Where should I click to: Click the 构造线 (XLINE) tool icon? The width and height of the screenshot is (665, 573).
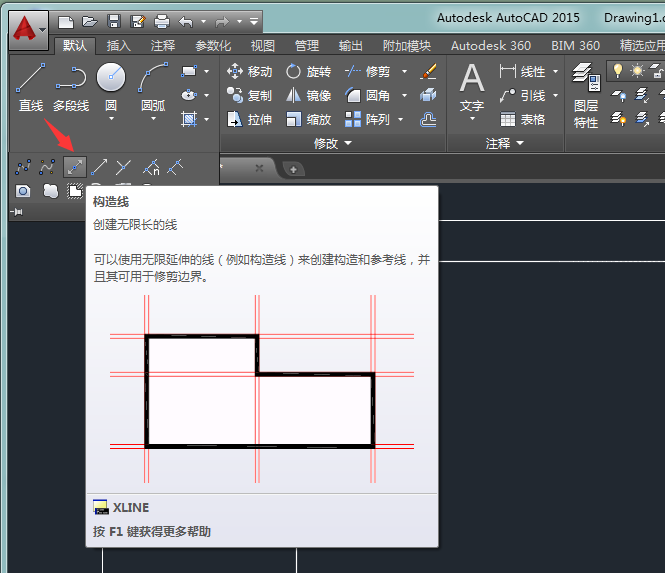[x=74, y=167]
